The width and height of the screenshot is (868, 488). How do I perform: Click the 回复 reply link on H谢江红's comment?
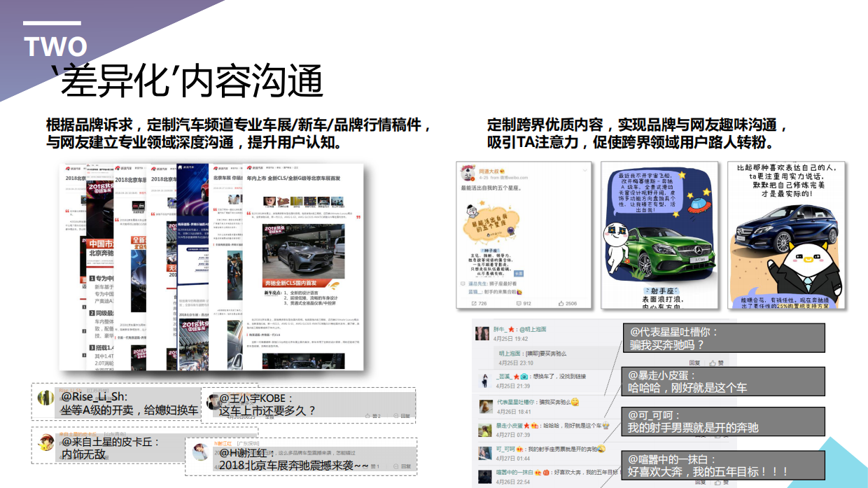click(x=407, y=465)
